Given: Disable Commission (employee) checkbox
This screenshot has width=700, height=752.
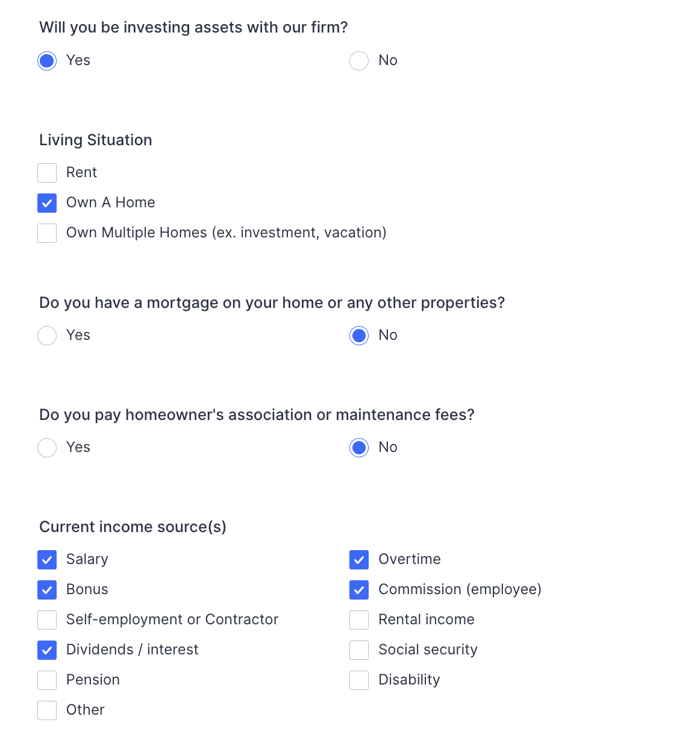Looking at the screenshot, I should click(x=359, y=590).
